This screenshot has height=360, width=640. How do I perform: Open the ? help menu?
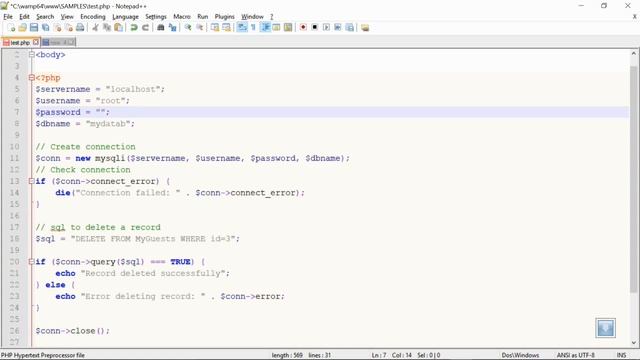[271, 17]
